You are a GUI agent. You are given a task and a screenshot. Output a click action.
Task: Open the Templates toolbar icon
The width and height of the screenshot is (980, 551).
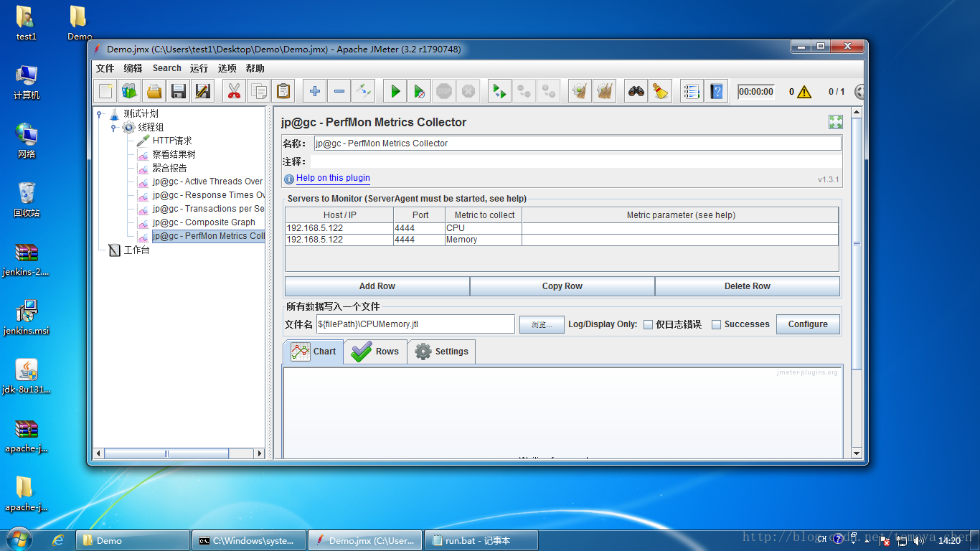[130, 91]
